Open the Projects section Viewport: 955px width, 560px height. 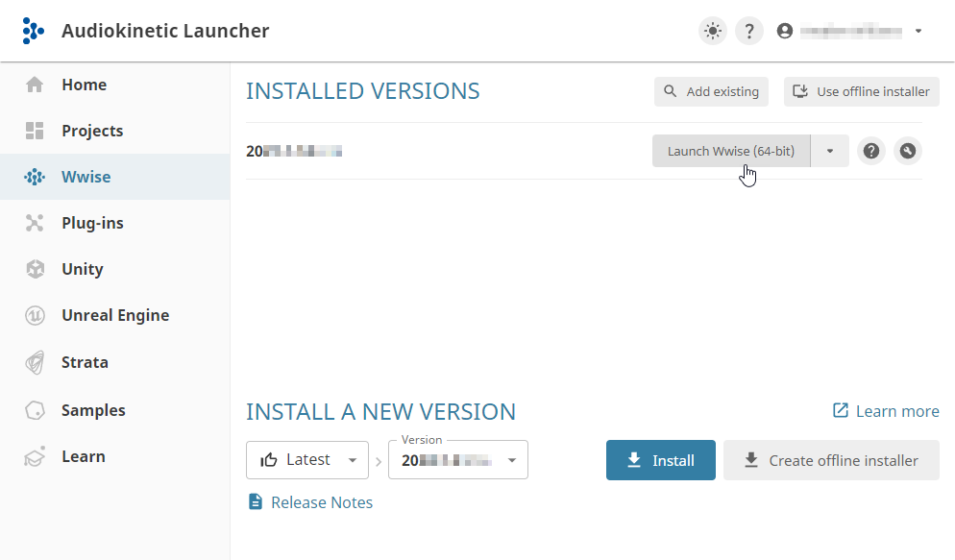click(92, 131)
